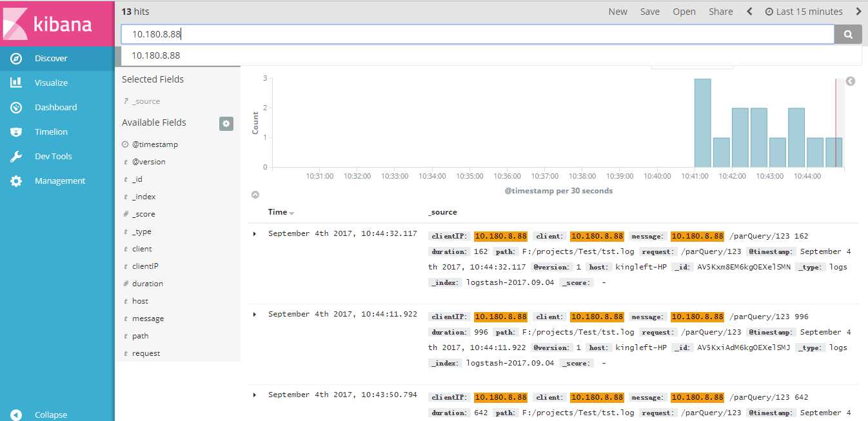This screenshot has width=868, height=421.
Task: Select _score available field
Action: click(x=143, y=214)
